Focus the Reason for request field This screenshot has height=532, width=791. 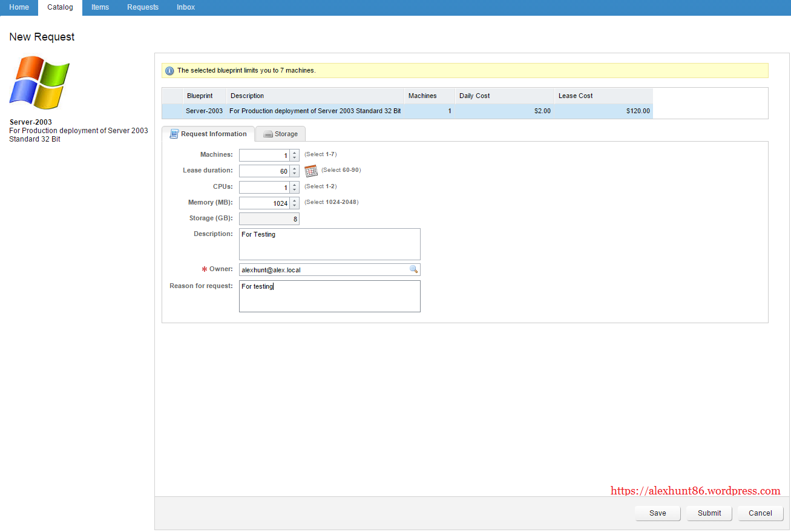(x=329, y=296)
